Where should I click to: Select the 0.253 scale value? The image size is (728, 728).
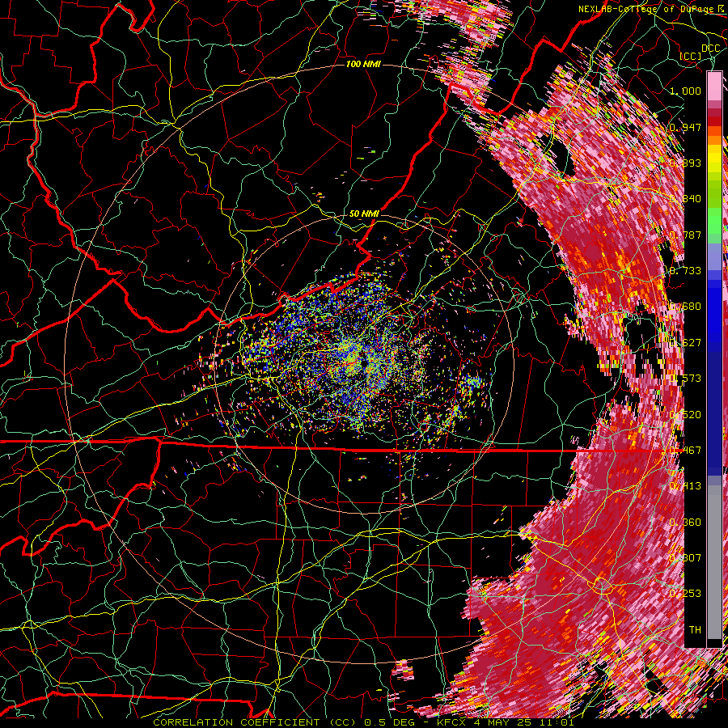685,594
